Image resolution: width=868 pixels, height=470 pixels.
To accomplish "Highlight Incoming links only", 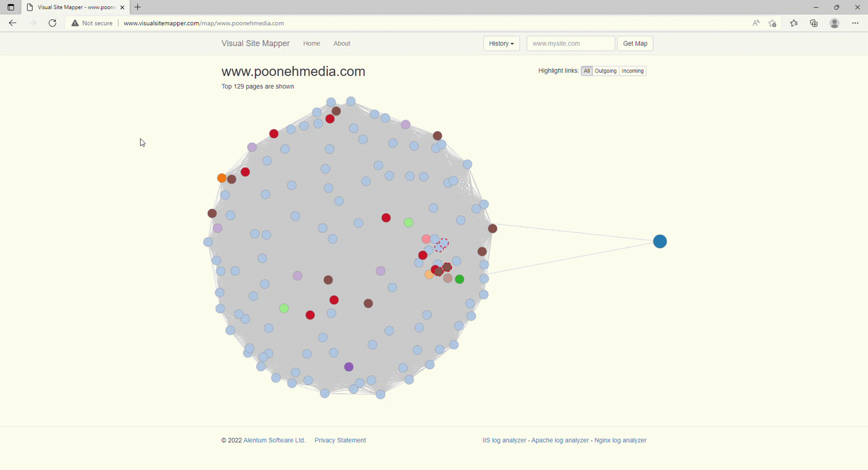I will pyautogui.click(x=632, y=71).
